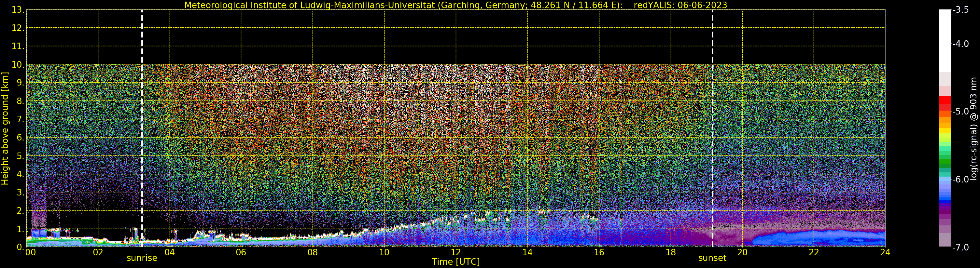Click the colorbar tick label -4.0
This screenshot has height=268, width=980.
[x=960, y=44]
